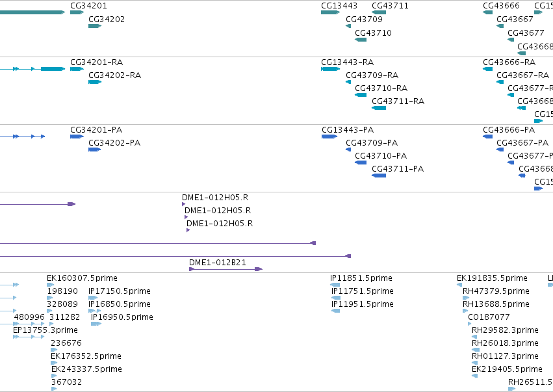This screenshot has width=553, height=392.
Task: Click the CG34201-RA transcript label
Action: pyautogui.click(x=97, y=62)
